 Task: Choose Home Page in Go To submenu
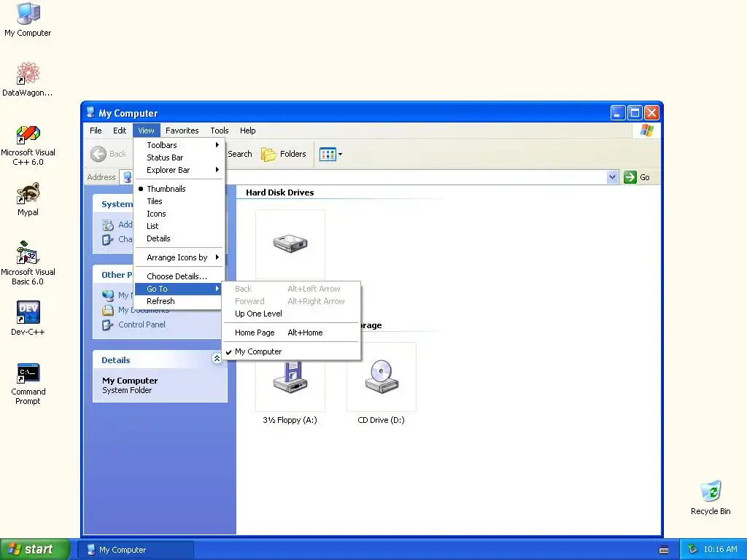coord(291,332)
